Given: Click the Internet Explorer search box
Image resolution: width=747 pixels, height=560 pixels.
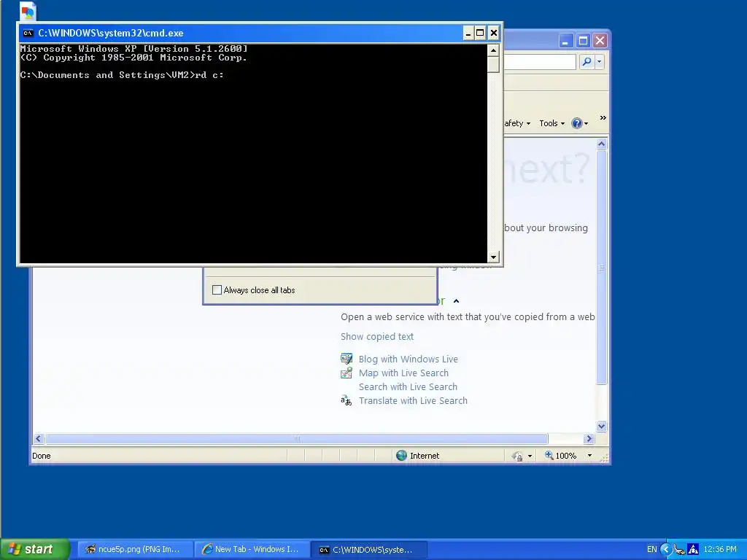Looking at the screenshot, I should tap(540, 61).
